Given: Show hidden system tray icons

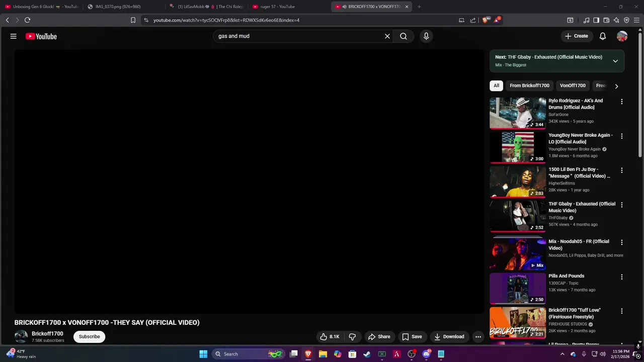Looking at the screenshot, I should coord(562,354).
